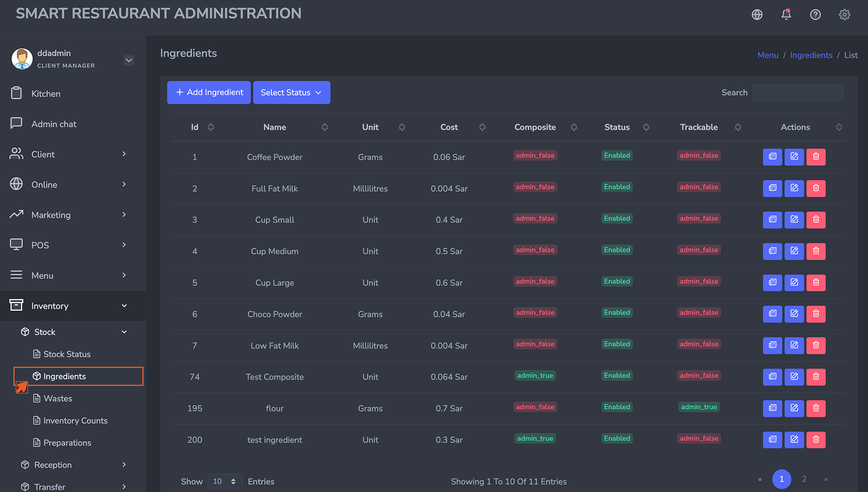This screenshot has height=492, width=868.
Task: Click the Add Ingredient button
Action: tap(209, 93)
